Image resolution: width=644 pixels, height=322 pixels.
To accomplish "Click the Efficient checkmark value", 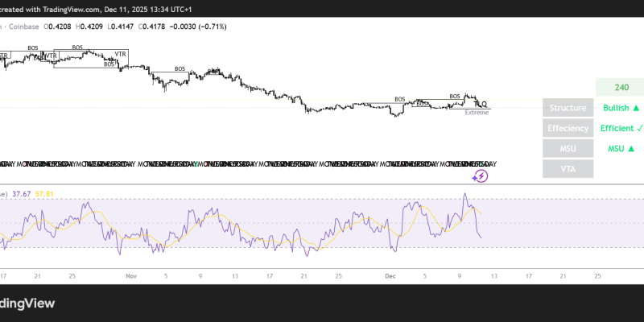I will tap(621, 128).
